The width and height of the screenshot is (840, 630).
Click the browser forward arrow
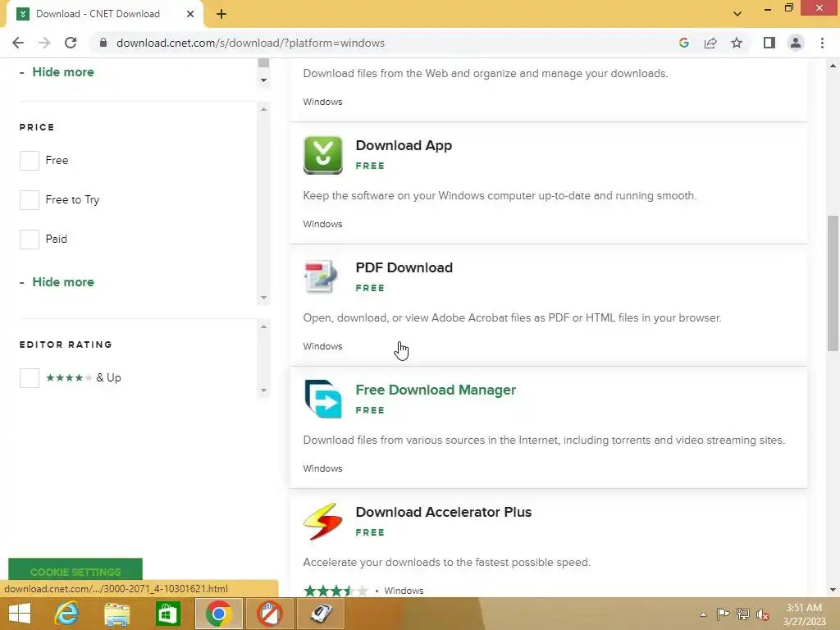[44, 43]
